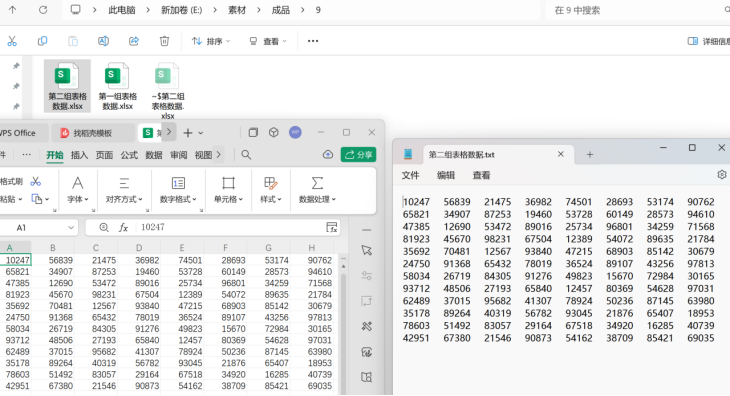
Task: Click the Share icon in Explorer toolbar
Action: tap(134, 41)
